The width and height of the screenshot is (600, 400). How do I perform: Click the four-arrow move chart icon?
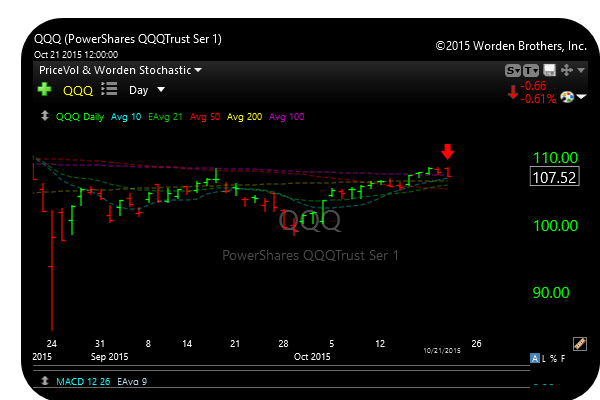tap(566, 70)
